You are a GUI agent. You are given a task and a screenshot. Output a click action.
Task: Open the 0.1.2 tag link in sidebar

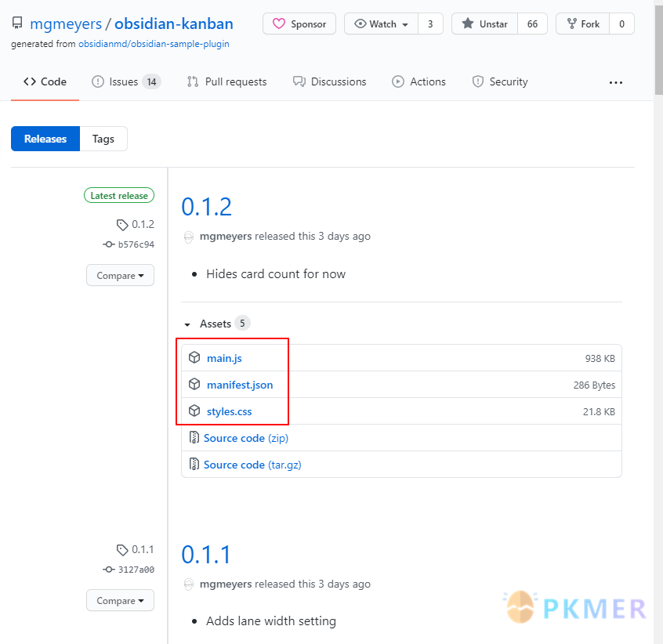[136, 224]
